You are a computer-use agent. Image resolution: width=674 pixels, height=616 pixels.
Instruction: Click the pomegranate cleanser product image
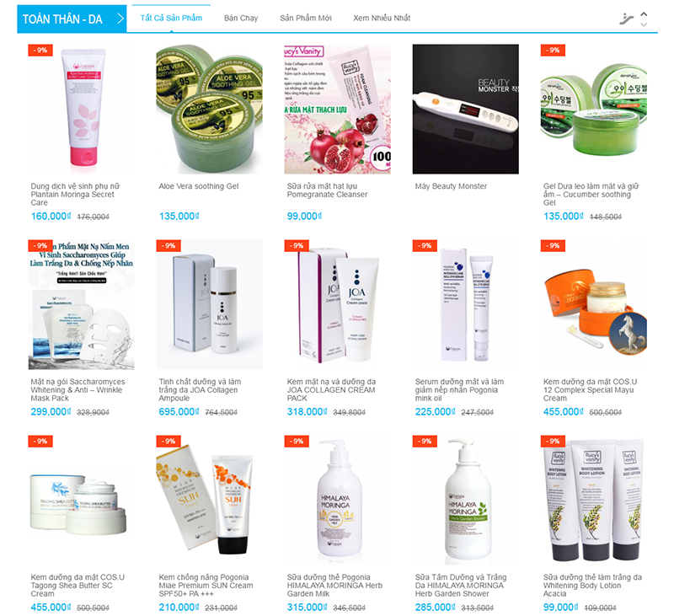pos(338,110)
